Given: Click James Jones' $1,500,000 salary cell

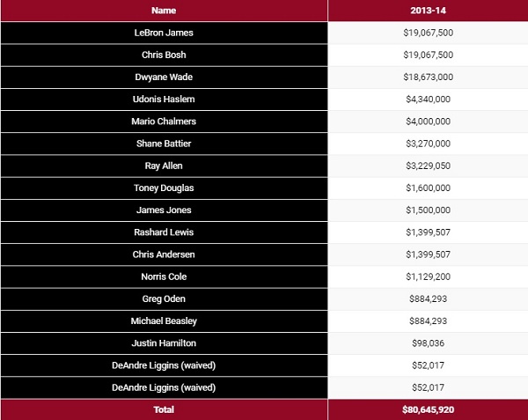Looking at the screenshot, I should [x=428, y=210].
